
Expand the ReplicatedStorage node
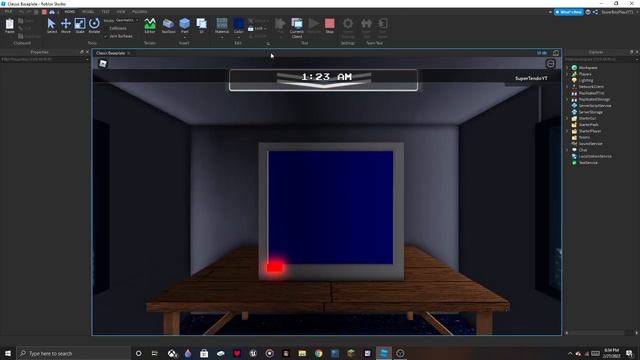(567, 100)
